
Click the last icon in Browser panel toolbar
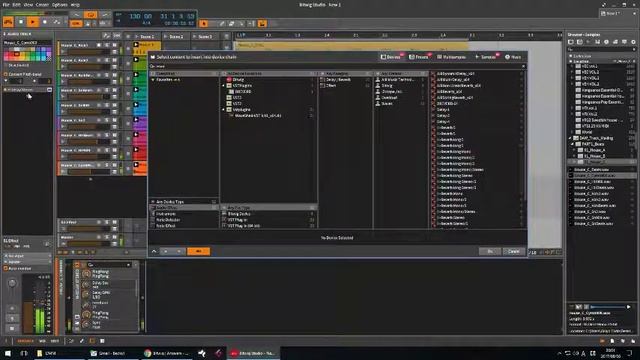click(x=633, y=42)
